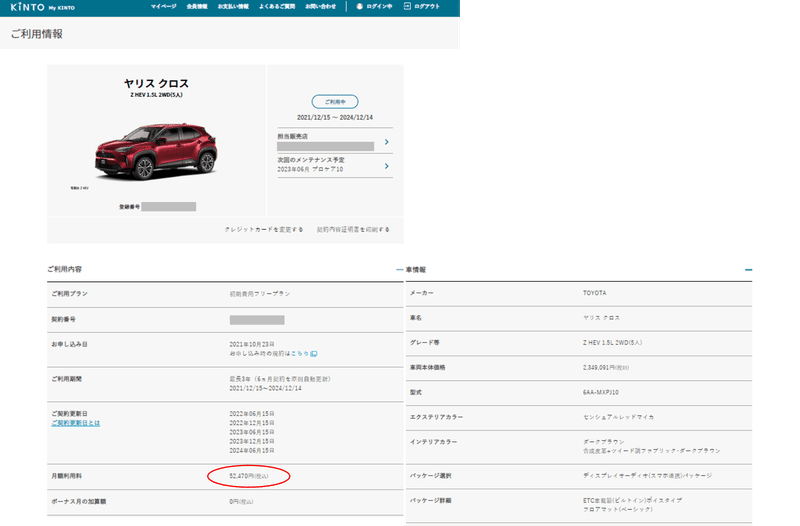The image size is (800, 526).
Task: Click 契約内容証明書を印刷する link
Action: point(353,230)
